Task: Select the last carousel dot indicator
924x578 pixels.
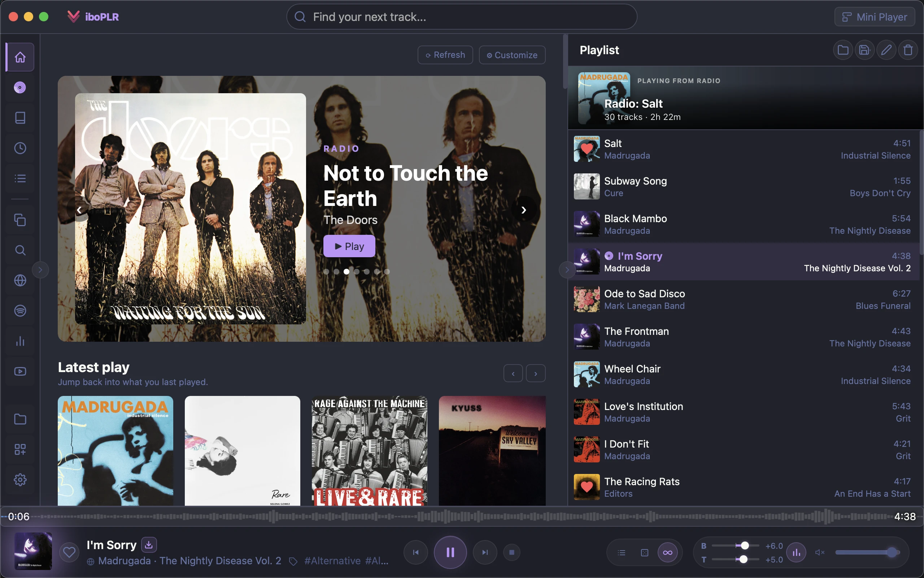Action: (x=387, y=271)
